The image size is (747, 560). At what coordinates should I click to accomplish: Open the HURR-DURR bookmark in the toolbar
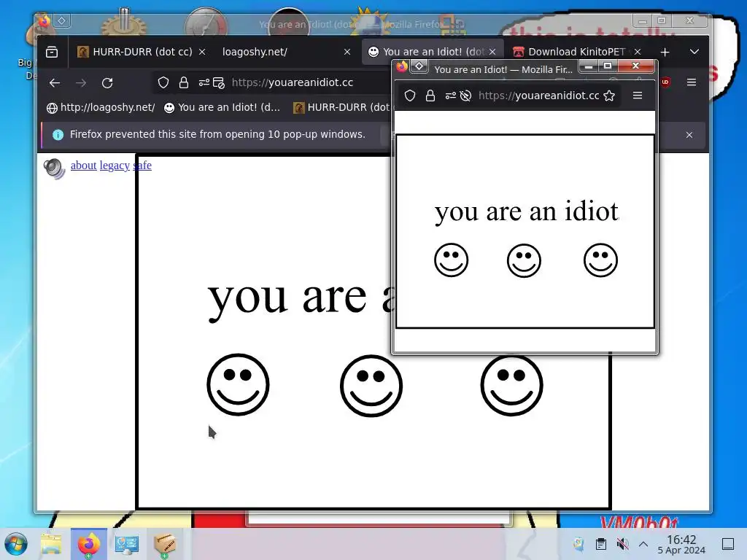click(x=341, y=108)
